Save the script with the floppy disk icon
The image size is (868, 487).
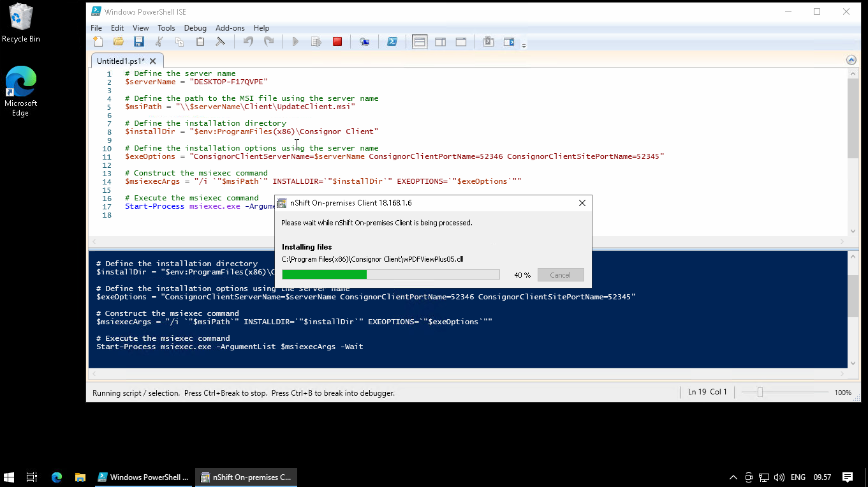pos(139,42)
